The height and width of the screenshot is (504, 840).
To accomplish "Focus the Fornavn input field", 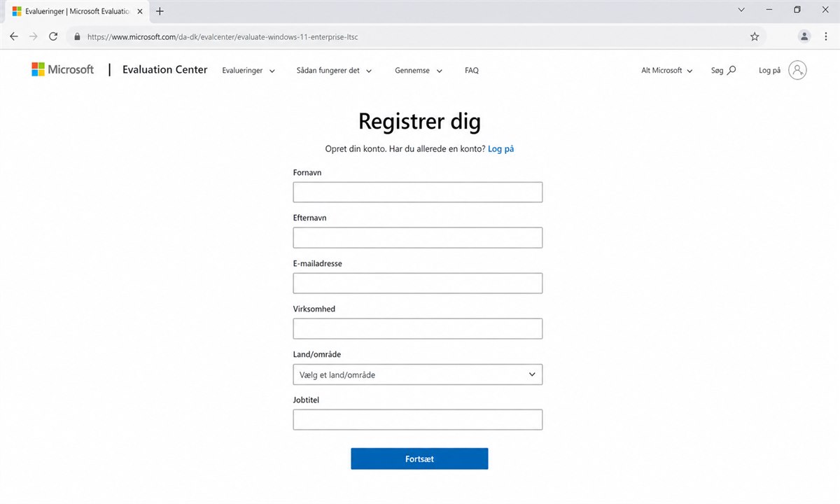I will [418, 192].
